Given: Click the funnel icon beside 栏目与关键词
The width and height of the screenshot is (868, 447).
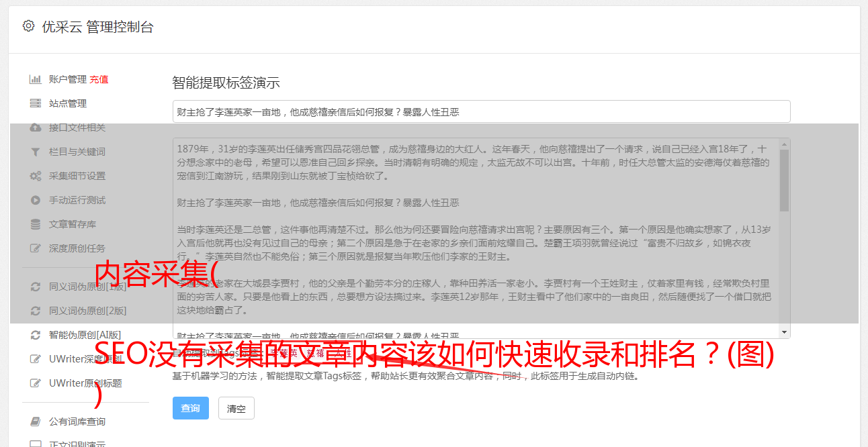Looking at the screenshot, I should (x=36, y=152).
